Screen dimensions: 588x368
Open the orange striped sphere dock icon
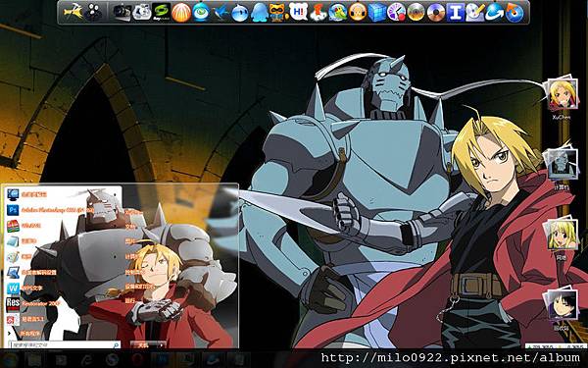(181, 13)
